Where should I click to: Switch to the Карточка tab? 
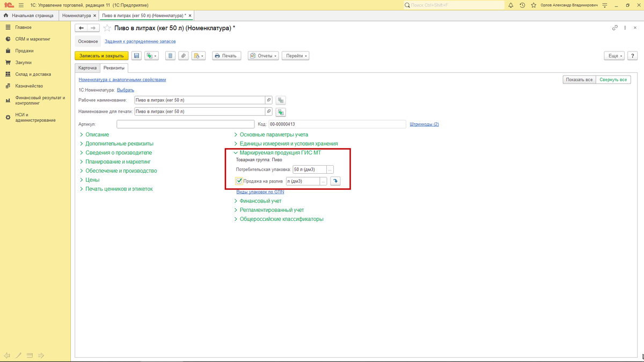tap(87, 68)
